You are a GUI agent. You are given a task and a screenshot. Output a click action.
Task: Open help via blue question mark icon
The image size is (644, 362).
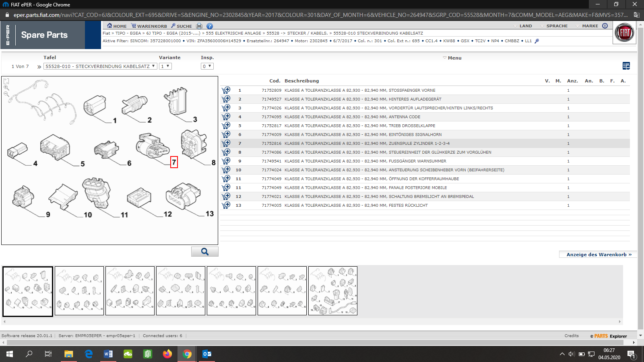pyautogui.click(x=210, y=26)
